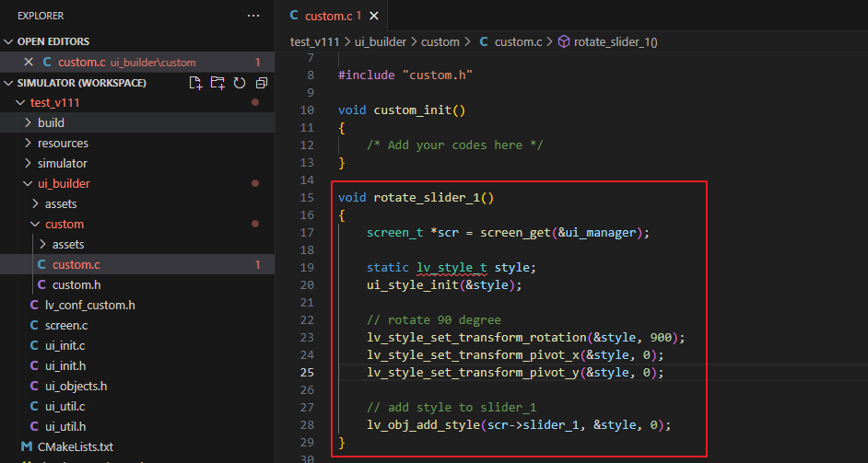Click New Folder icon in workspace header
The height and width of the screenshot is (463, 868).
pyautogui.click(x=217, y=83)
